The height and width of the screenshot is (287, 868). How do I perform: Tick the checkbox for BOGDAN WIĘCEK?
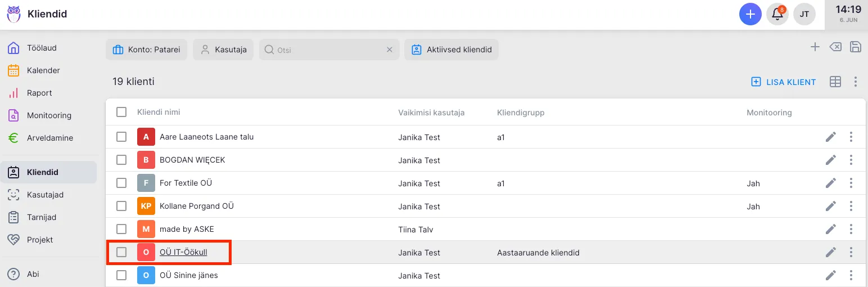point(121,160)
